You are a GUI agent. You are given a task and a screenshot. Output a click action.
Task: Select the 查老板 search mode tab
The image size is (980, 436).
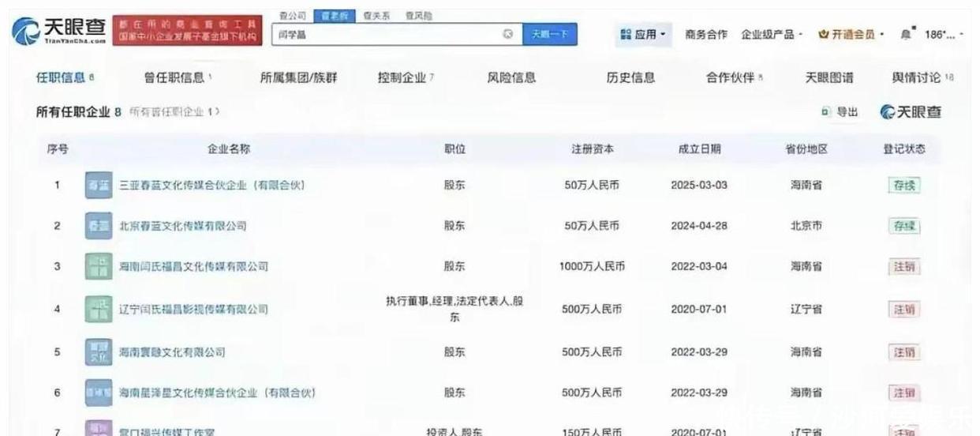tap(330, 16)
